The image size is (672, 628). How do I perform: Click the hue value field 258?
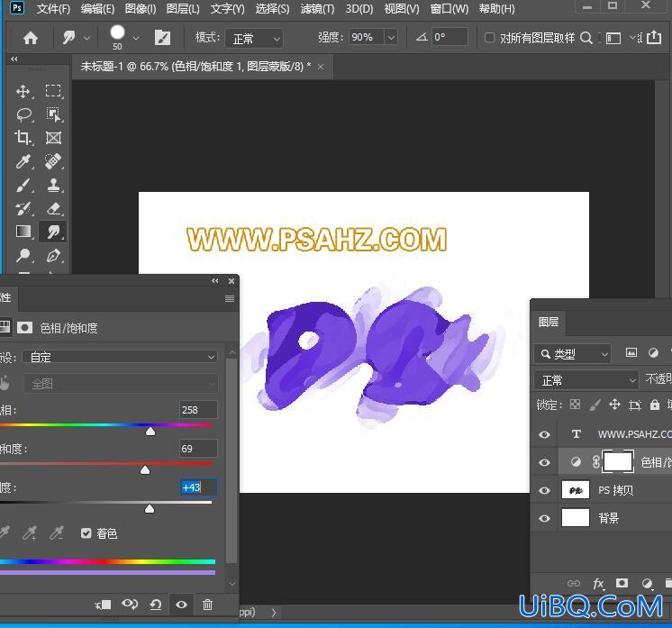click(x=198, y=410)
